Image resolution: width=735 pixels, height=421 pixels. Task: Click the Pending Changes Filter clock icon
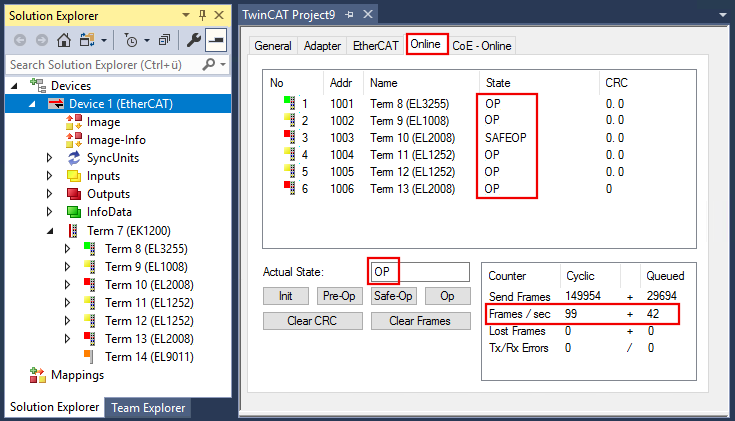[131, 40]
